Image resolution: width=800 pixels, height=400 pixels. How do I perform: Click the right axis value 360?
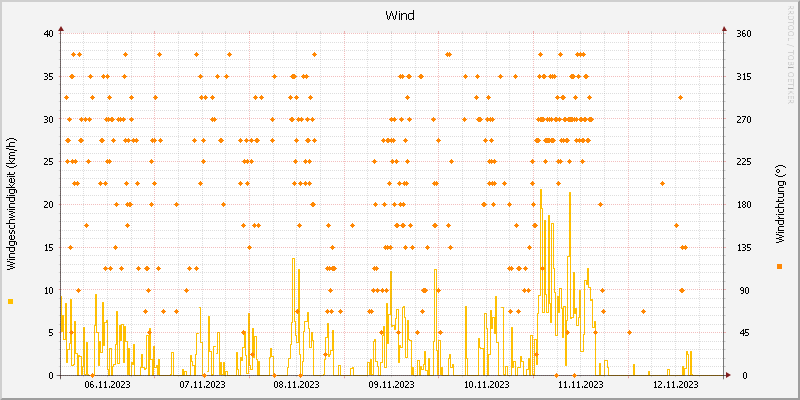coord(744,34)
